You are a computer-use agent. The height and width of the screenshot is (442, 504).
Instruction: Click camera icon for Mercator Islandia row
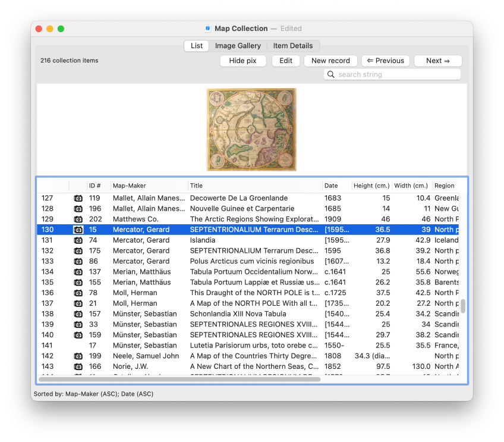pyautogui.click(x=78, y=240)
